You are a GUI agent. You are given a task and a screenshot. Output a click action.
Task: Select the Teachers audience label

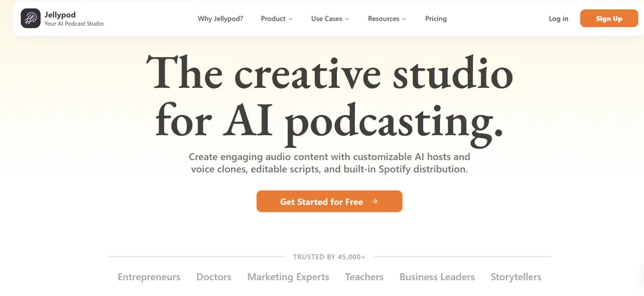(364, 277)
